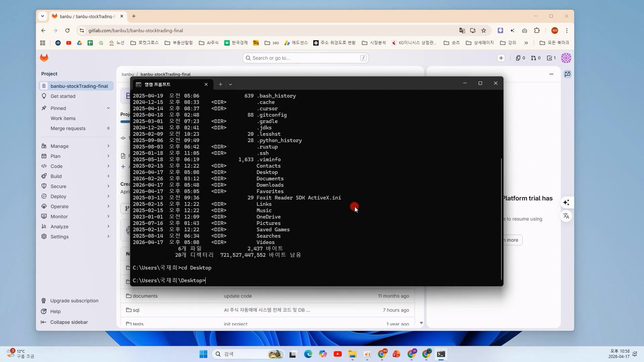Screen dimensions: 644x362
Task: Select the banbu-stockTrading-final project item
Action: pyautogui.click(x=76, y=86)
